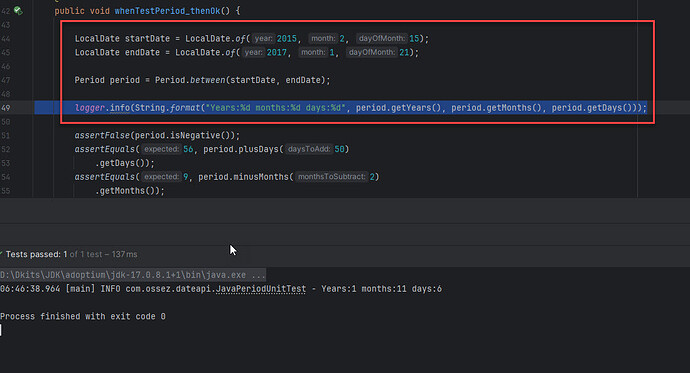Click the dayOfMonth value 15
690x373 pixels.
click(414, 38)
